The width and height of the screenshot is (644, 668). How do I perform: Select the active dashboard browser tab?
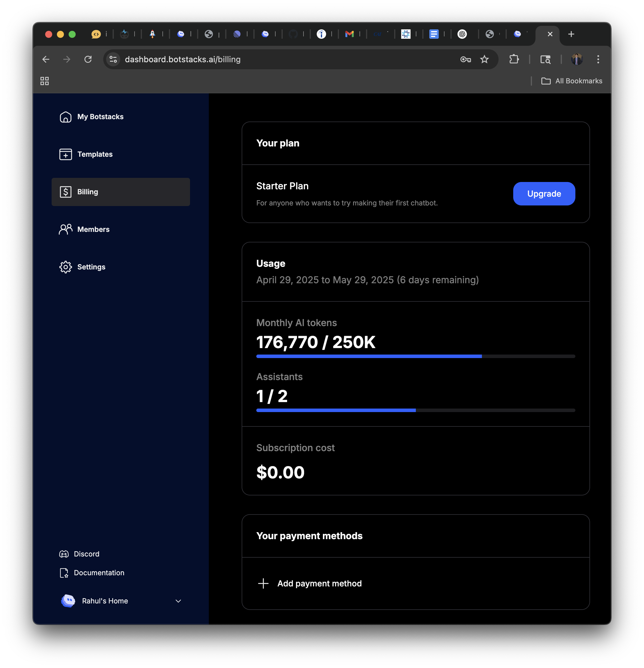coord(548,34)
